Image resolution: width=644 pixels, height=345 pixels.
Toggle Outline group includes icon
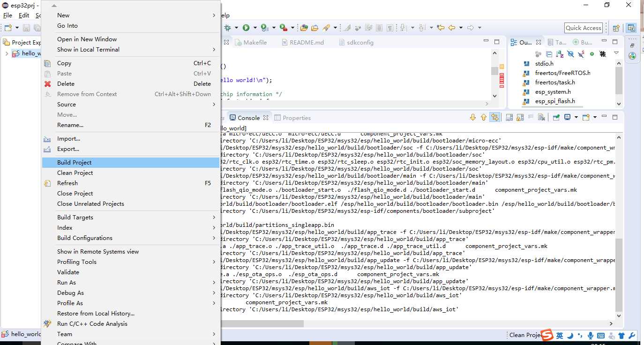pyautogui.click(x=603, y=54)
